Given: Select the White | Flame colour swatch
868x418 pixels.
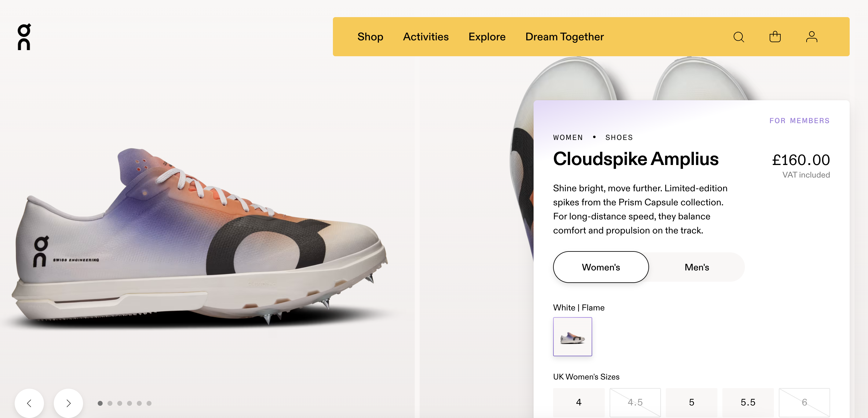Looking at the screenshot, I should pos(572,336).
